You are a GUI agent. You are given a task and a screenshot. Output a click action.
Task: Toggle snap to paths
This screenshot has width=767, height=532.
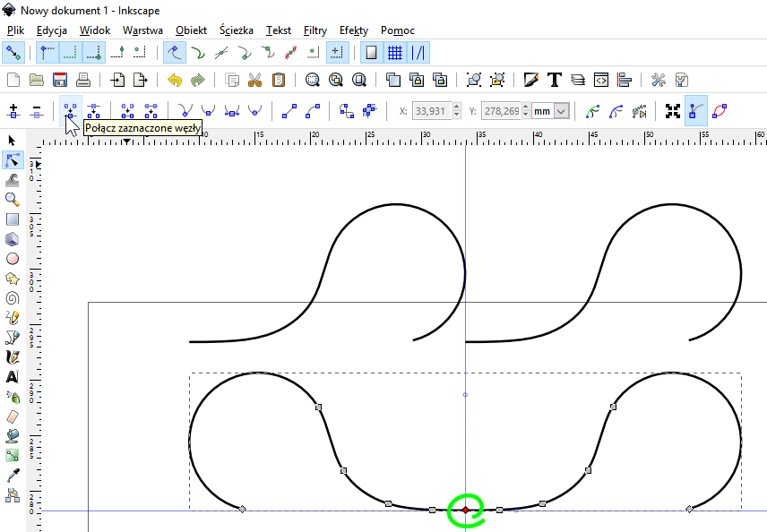(x=198, y=53)
